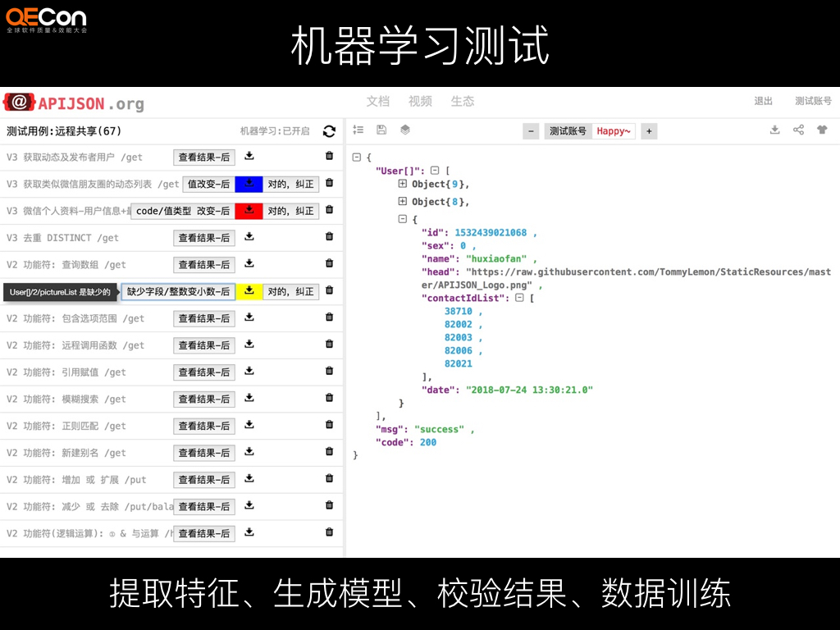The width and height of the screenshot is (840, 630).
Task: Open the 文档 menu item
Action: pyautogui.click(x=377, y=102)
